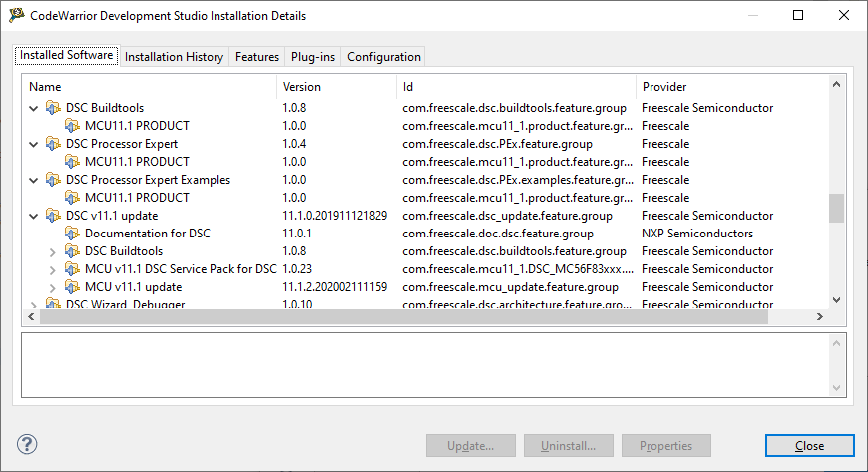Click the DSC Buildtools feature icon
Screen dimensions: 868x472
click(53, 108)
